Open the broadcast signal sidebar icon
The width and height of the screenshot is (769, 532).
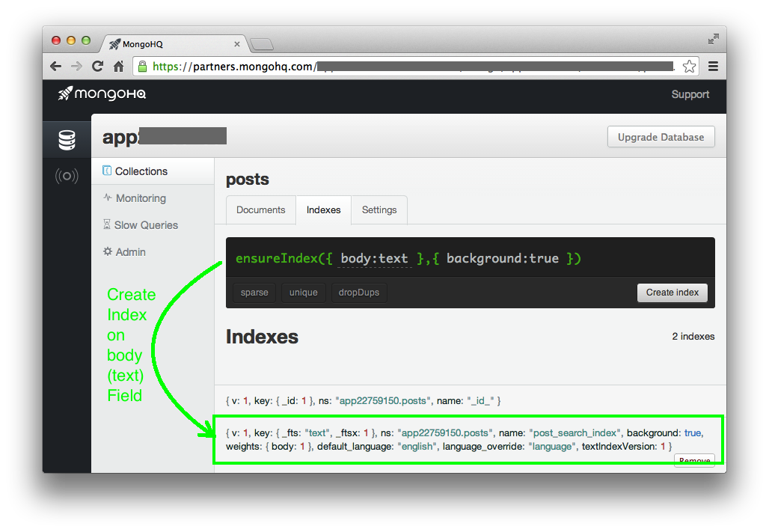(67, 176)
